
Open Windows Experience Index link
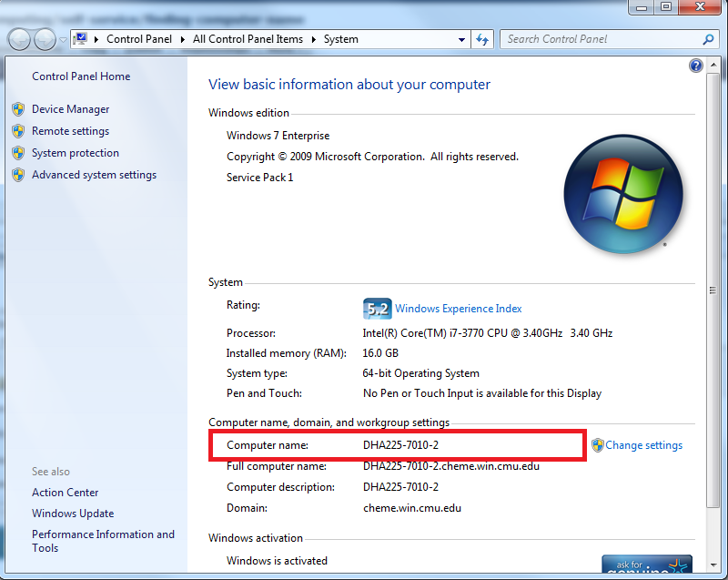point(459,309)
